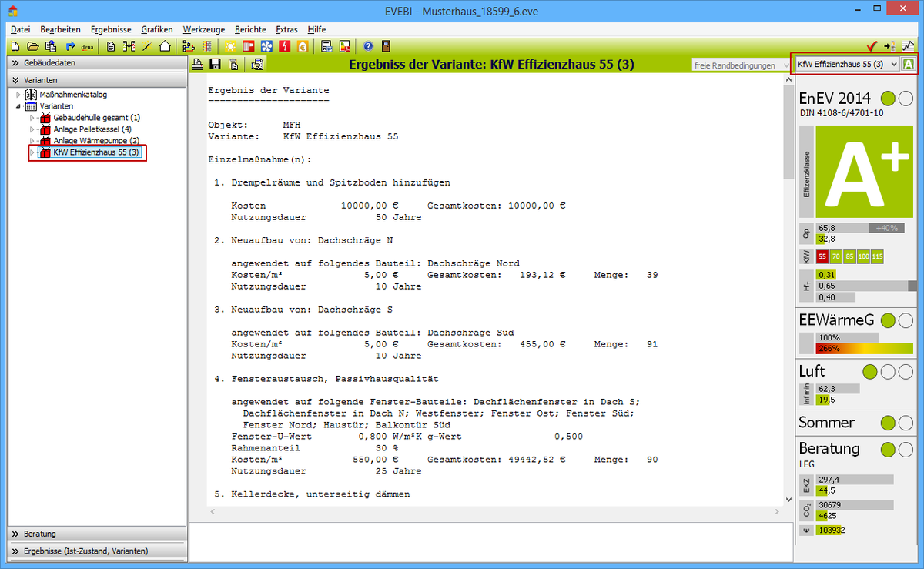This screenshot has height=569, width=924.
Task: Expand the Gebäudedaten panel section
Action: pos(15,62)
